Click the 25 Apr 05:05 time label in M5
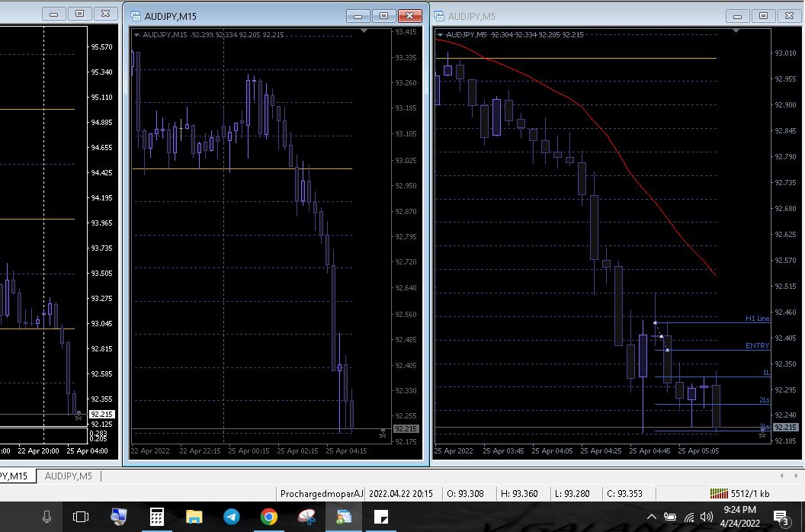The width and height of the screenshot is (805, 532). 699,451
